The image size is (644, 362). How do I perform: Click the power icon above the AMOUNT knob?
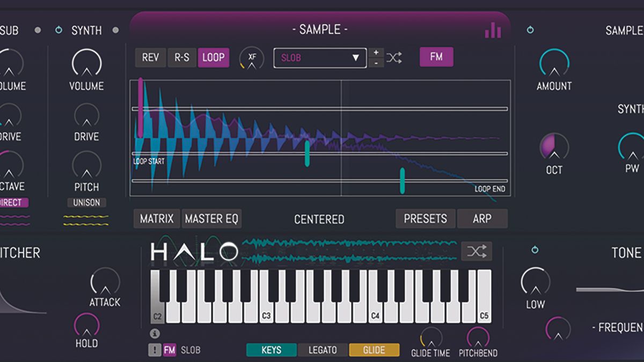pyautogui.click(x=529, y=31)
